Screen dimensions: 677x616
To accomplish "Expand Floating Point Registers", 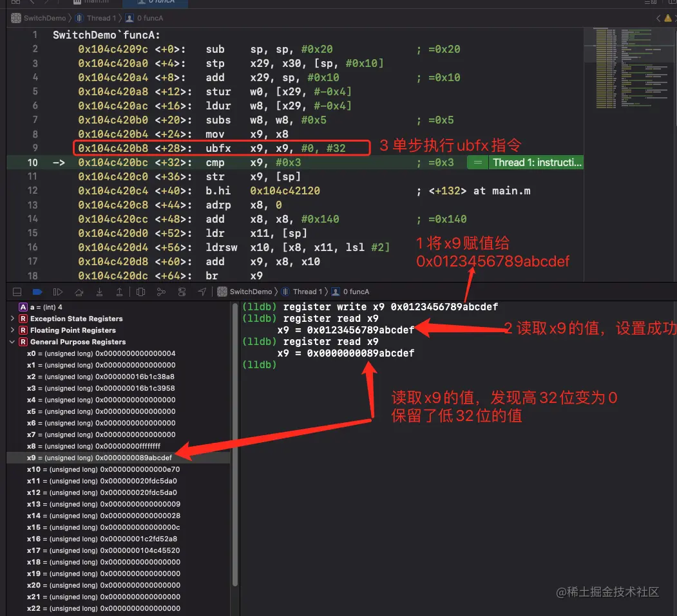I will [13, 330].
